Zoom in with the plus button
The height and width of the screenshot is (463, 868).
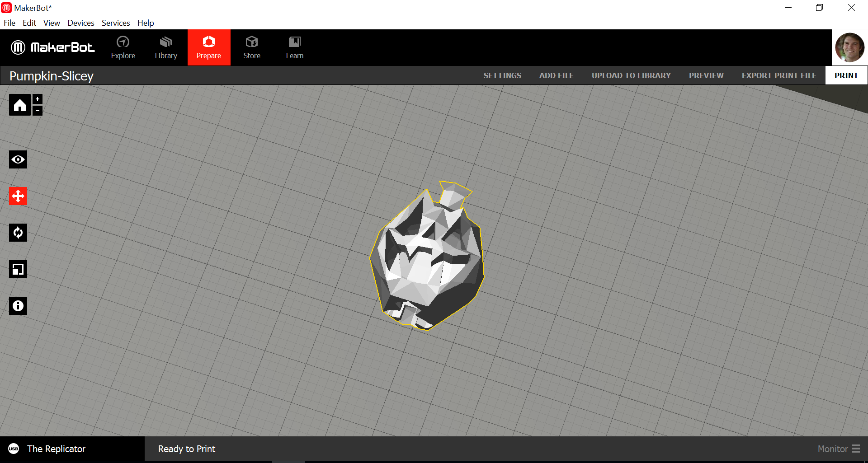[38, 99]
